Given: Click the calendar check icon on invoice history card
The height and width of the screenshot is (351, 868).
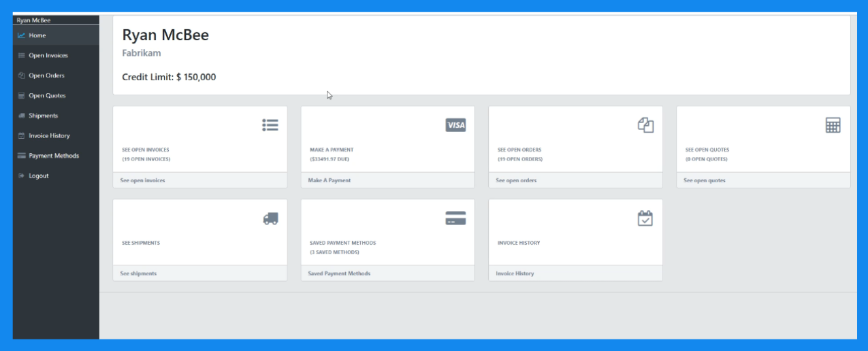Looking at the screenshot, I should point(645,218).
